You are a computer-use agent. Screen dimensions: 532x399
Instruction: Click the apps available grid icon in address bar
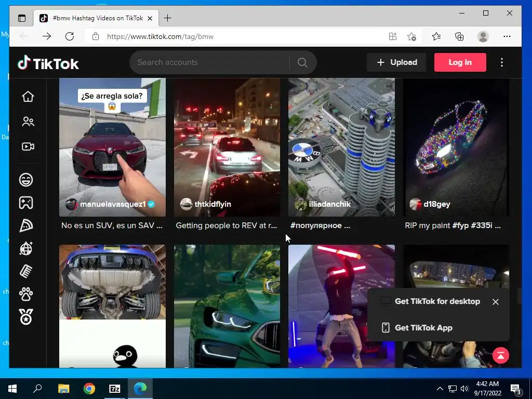pyautogui.click(x=393, y=36)
